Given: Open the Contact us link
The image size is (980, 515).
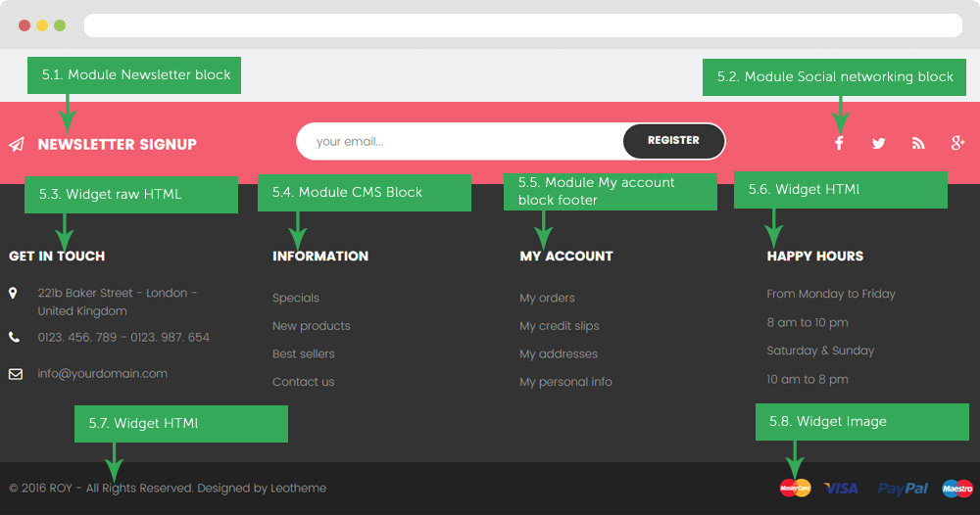Looking at the screenshot, I should pos(303,382).
